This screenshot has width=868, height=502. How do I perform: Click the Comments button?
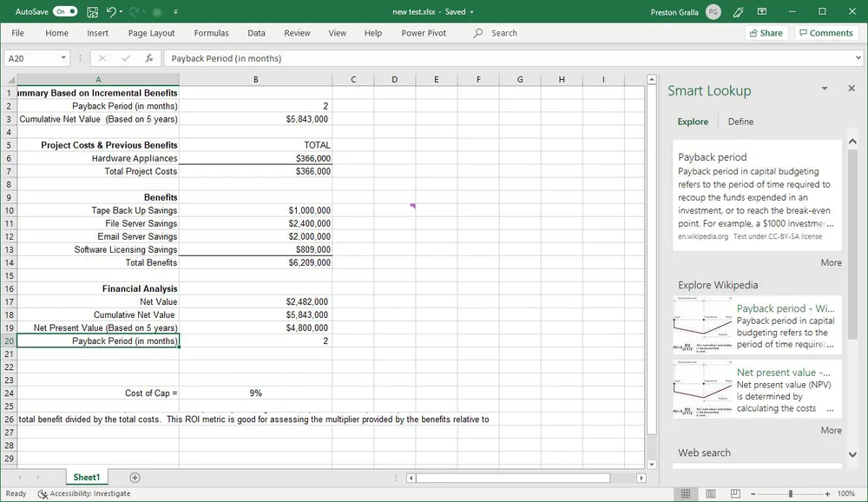click(x=826, y=33)
